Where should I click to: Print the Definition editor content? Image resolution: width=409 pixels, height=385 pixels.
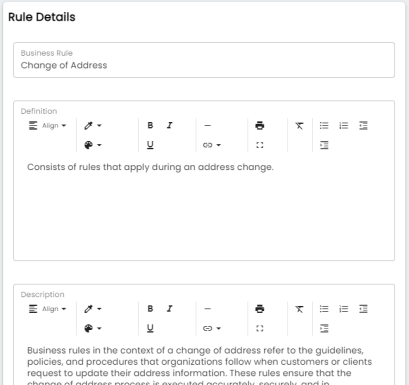(x=260, y=126)
